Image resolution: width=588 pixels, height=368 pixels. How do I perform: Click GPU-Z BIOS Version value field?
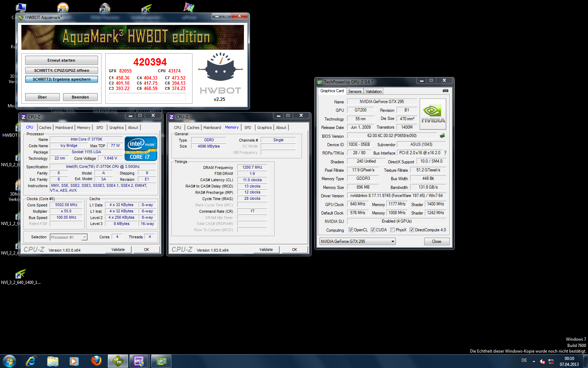392,136
